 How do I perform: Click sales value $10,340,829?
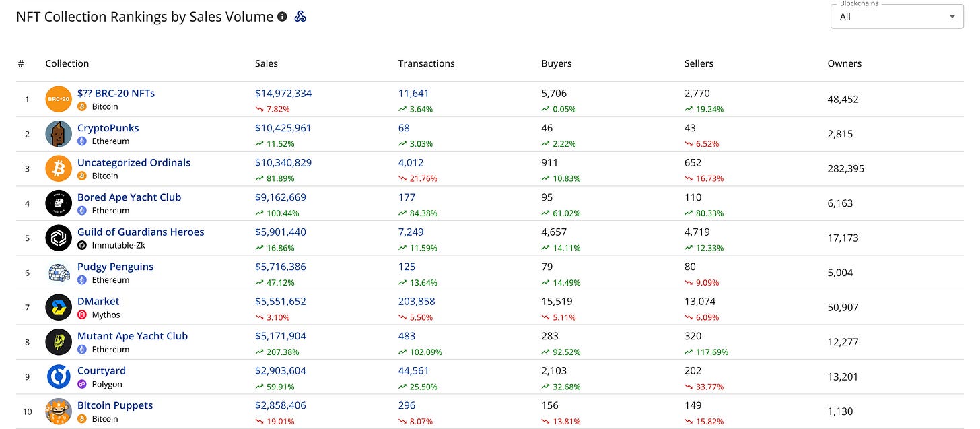pos(283,162)
